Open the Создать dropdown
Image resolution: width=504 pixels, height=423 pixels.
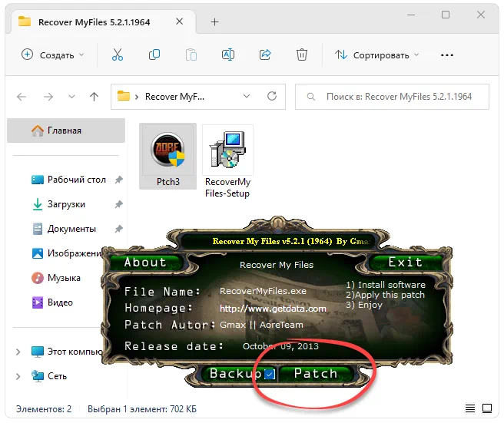(x=53, y=55)
